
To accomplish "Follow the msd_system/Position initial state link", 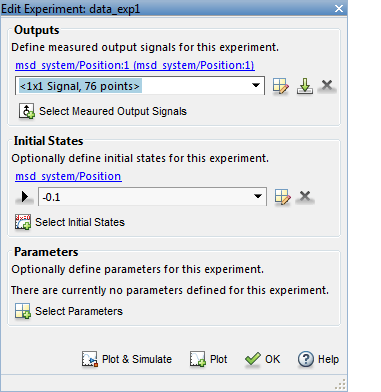I will coord(68,176).
